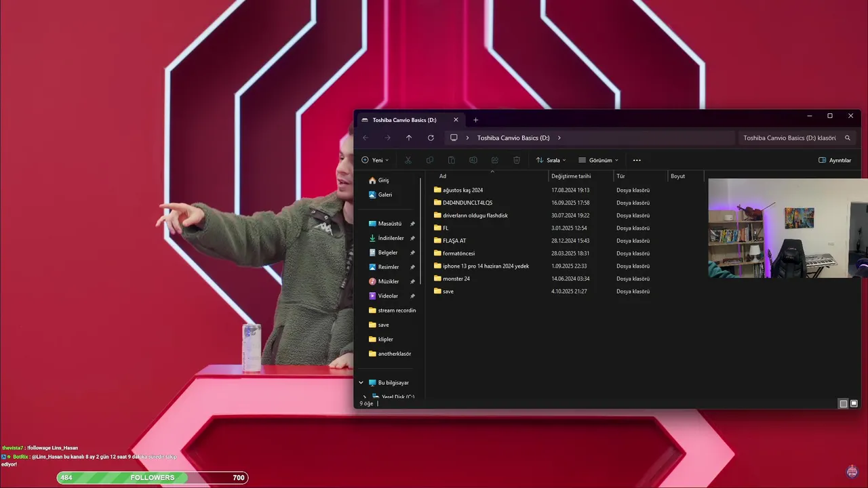
Task: Click the grayed-out Delete trash icon
Action: click(517, 160)
